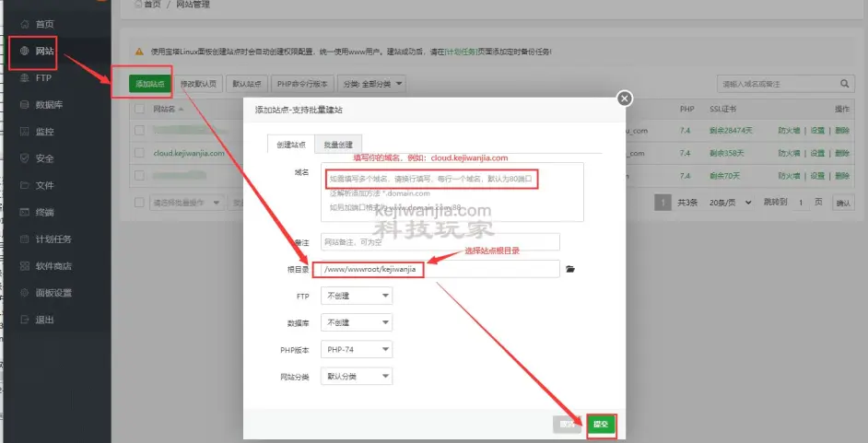Open 文件 manager in the sidebar

click(x=44, y=185)
